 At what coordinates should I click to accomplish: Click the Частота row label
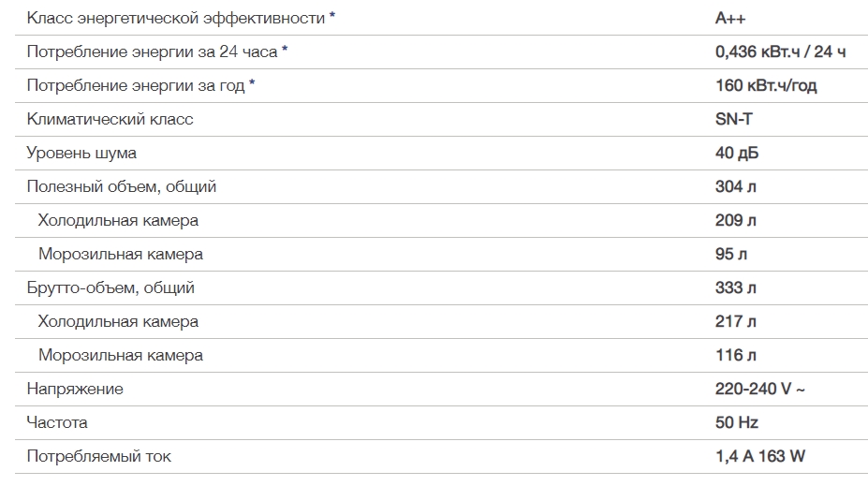(x=57, y=423)
